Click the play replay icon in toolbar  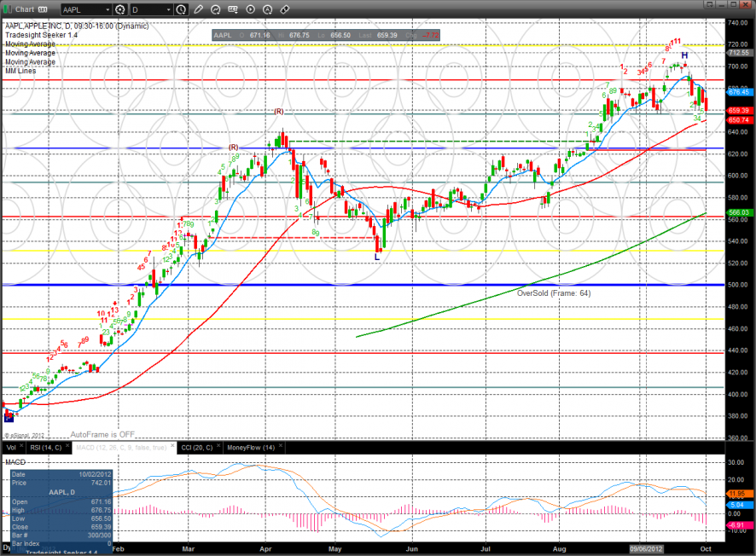pyautogui.click(x=250, y=9)
